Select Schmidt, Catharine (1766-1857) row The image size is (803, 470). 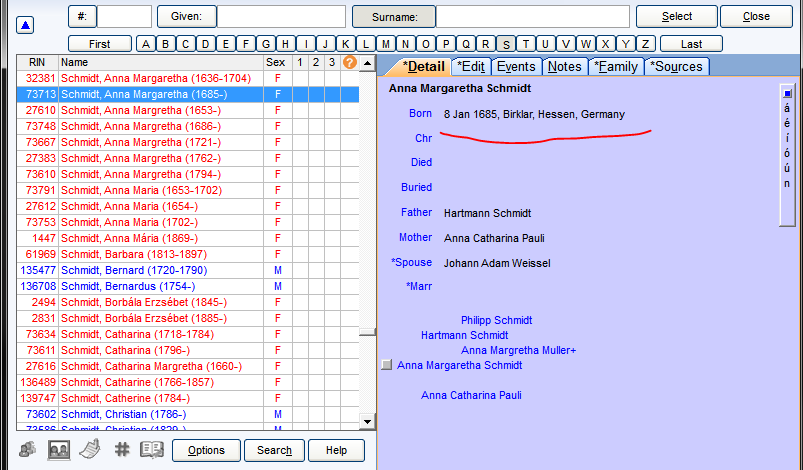tap(188, 382)
